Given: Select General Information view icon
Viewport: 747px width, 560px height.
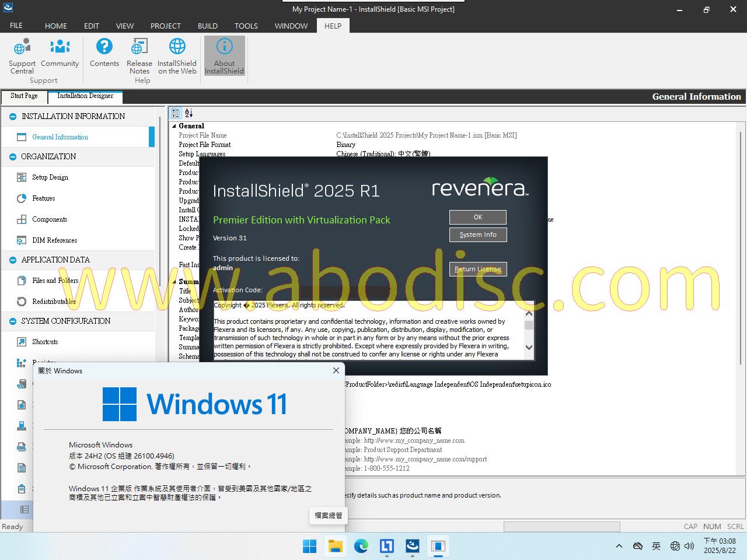Looking at the screenshot, I should pos(22,137).
